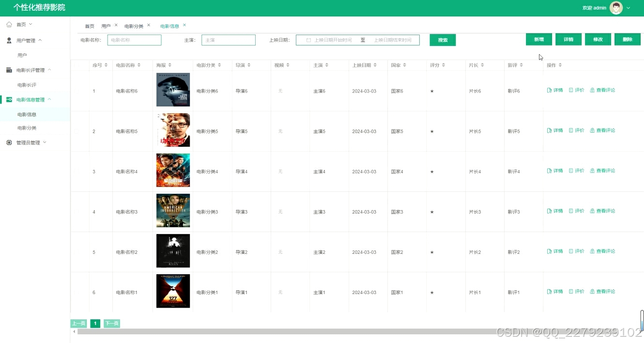Click the 用户管理 person icon in the sidebar
Viewport: 644px width, 343px height.
8,40
